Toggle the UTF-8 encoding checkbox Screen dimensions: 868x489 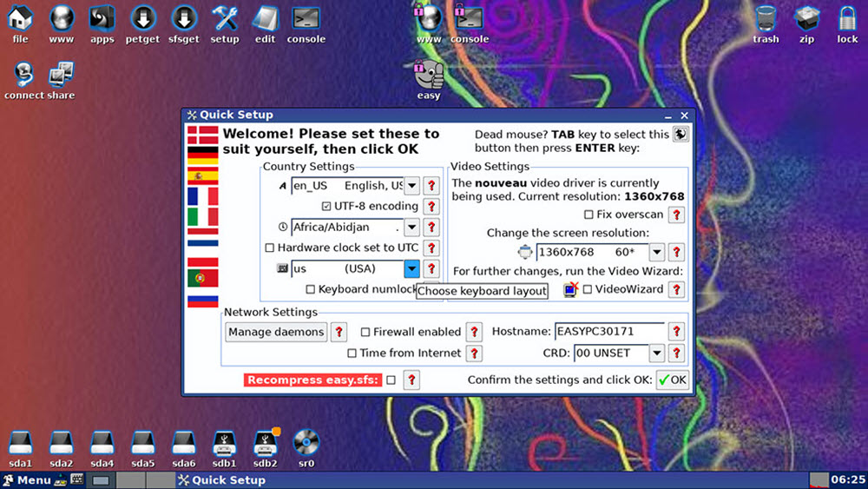coord(326,207)
